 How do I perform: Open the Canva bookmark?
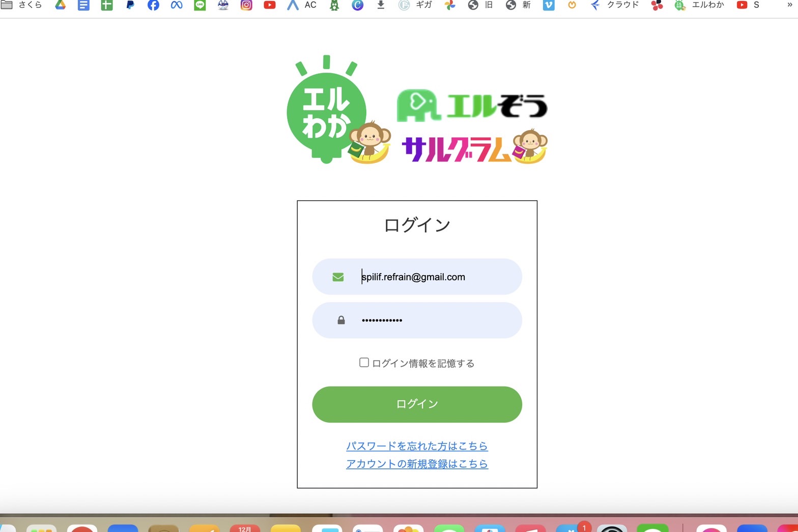pyautogui.click(x=358, y=5)
